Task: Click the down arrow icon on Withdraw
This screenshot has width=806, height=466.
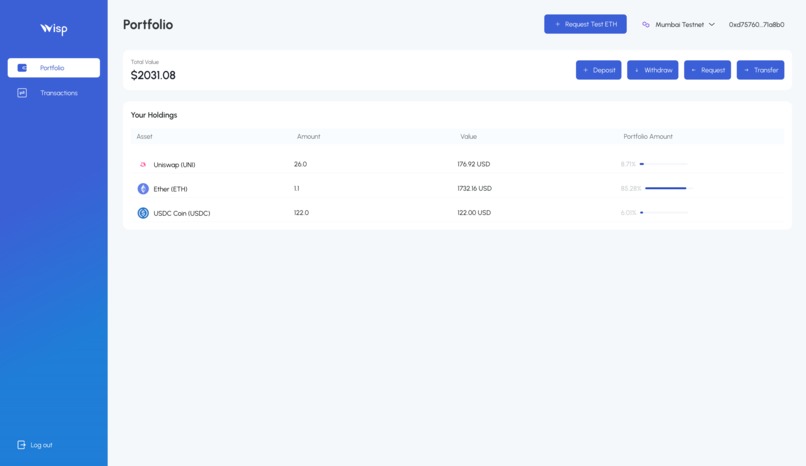Action: click(636, 70)
